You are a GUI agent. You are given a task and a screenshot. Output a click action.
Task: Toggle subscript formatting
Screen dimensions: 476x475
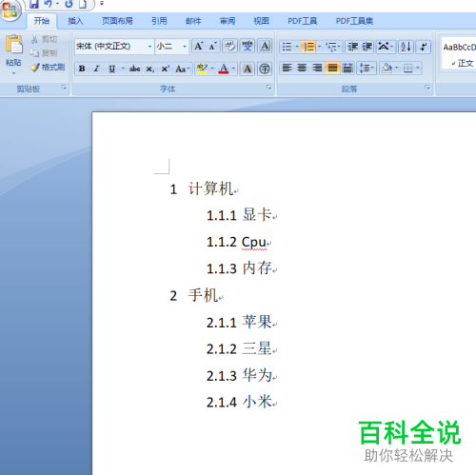click(149, 69)
